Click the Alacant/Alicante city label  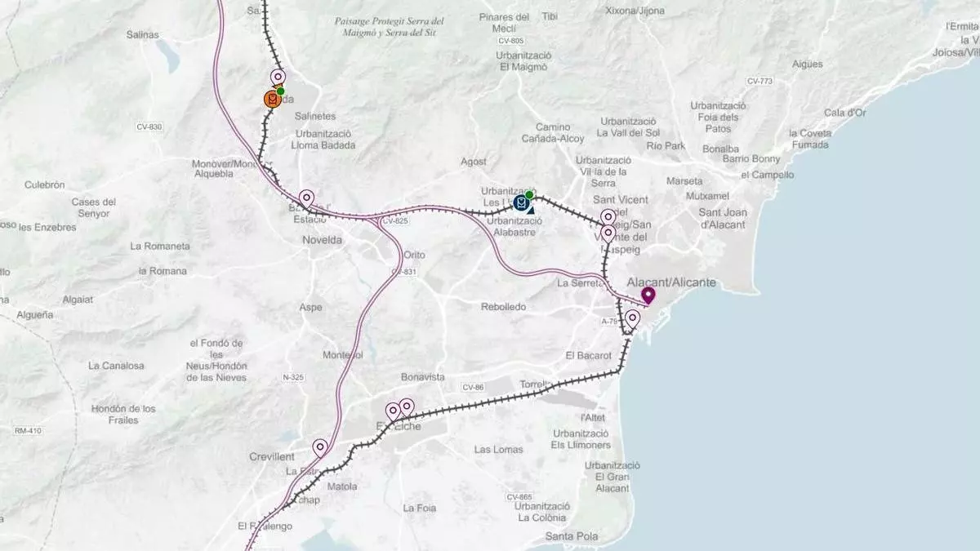pos(670,282)
